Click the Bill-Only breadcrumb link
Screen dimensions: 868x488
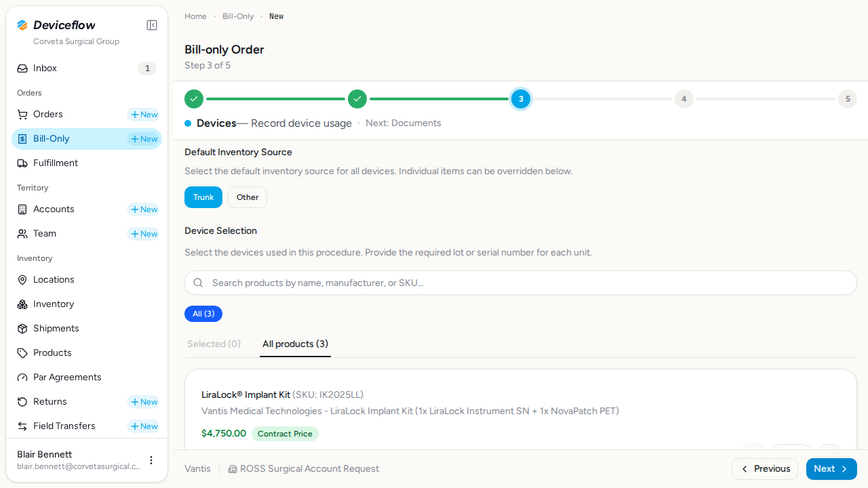[238, 16]
